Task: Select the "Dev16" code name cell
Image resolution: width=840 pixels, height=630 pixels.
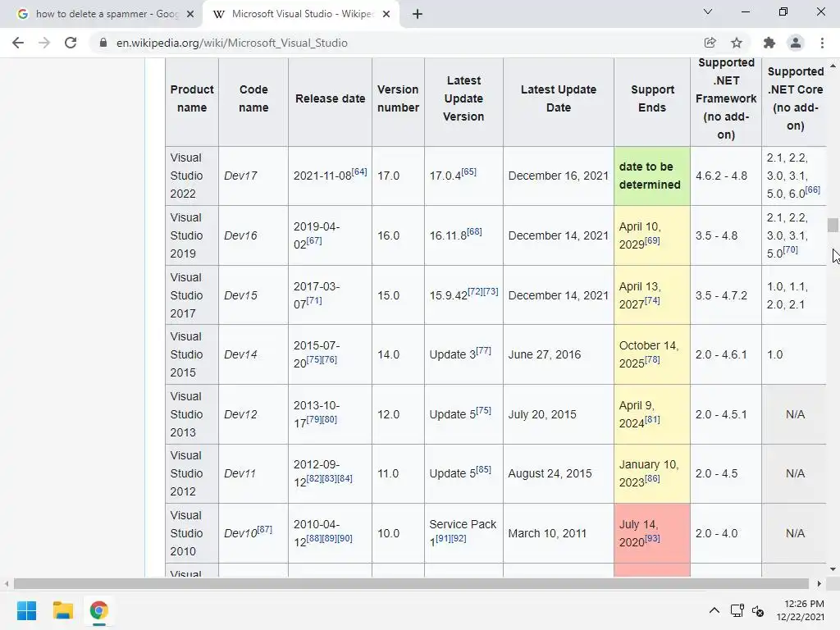Action: pyautogui.click(x=253, y=235)
